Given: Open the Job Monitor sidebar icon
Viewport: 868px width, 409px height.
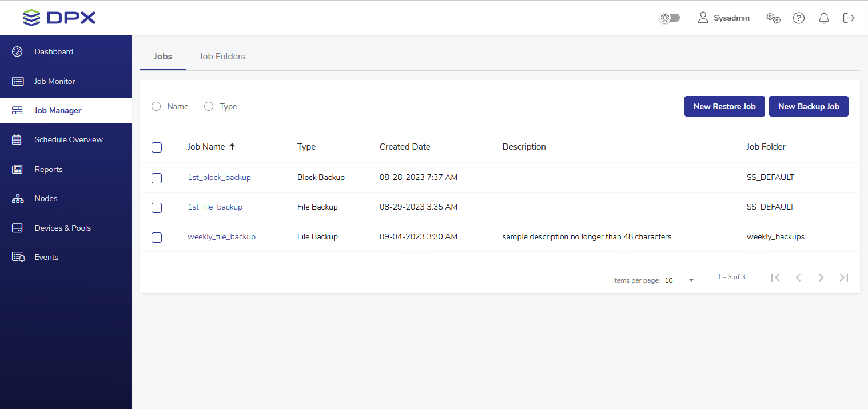Looking at the screenshot, I should (18, 81).
